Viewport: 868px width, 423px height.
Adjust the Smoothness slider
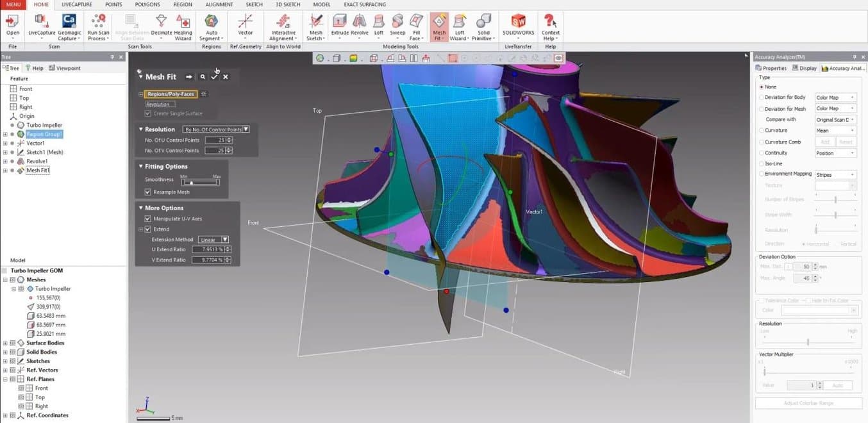(x=191, y=183)
